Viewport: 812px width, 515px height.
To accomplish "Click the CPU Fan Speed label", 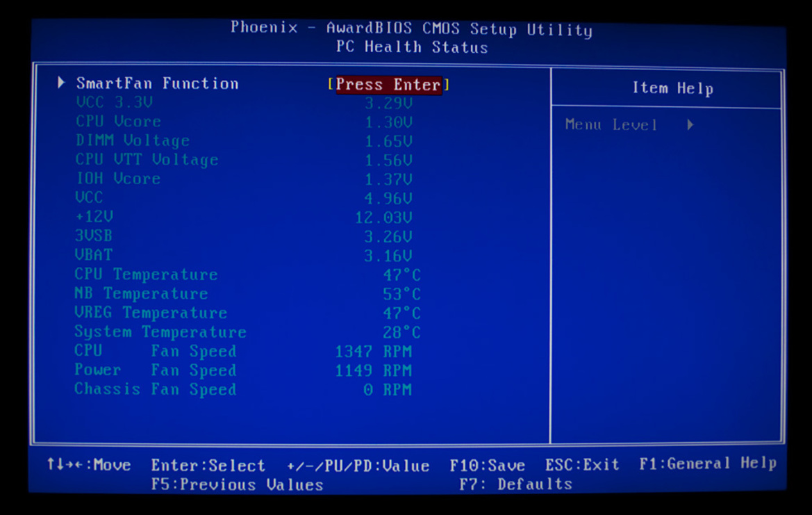I will [x=156, y=351].
